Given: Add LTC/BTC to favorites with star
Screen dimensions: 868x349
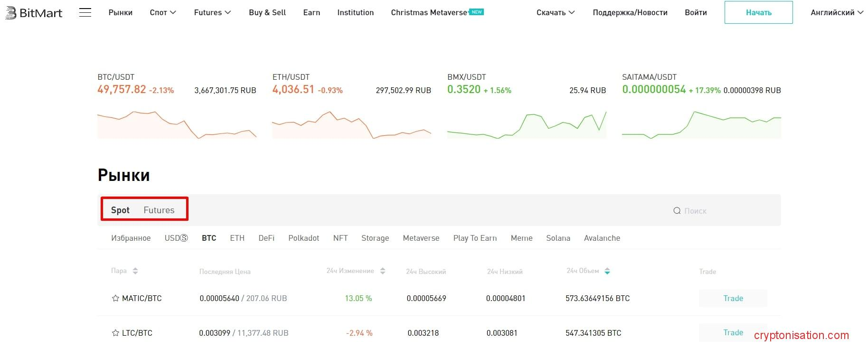Looking at the screenshot, I should (x=115, y=333).
